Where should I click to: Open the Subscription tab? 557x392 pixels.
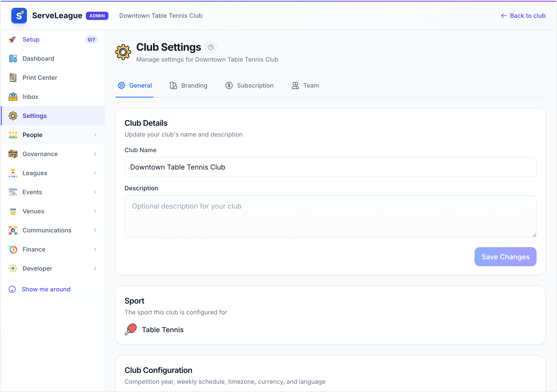[x=249, y=86]
